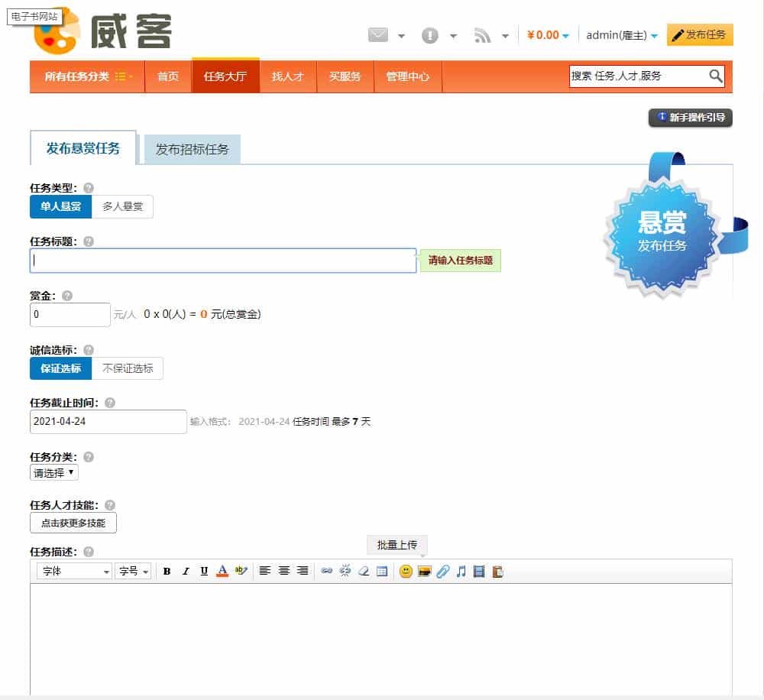Viewport: 764px width, 700px height.
Task: Clear formatting with the eraser icon
Action: pyautogui.click(x=364, y=572)
